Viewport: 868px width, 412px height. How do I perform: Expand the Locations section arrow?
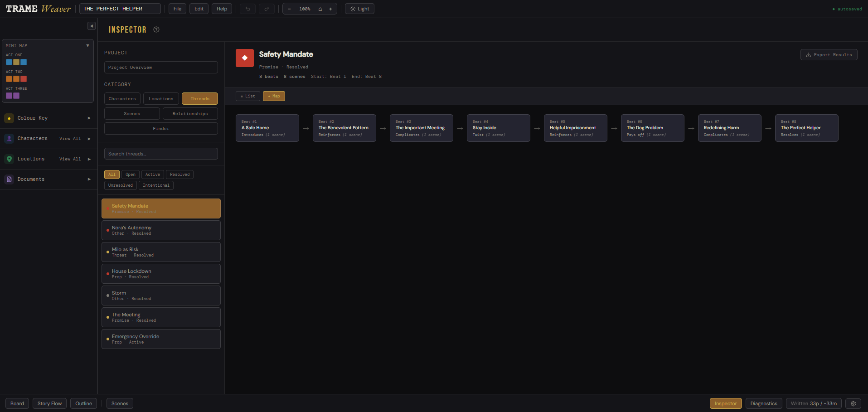tap(89, 159)
